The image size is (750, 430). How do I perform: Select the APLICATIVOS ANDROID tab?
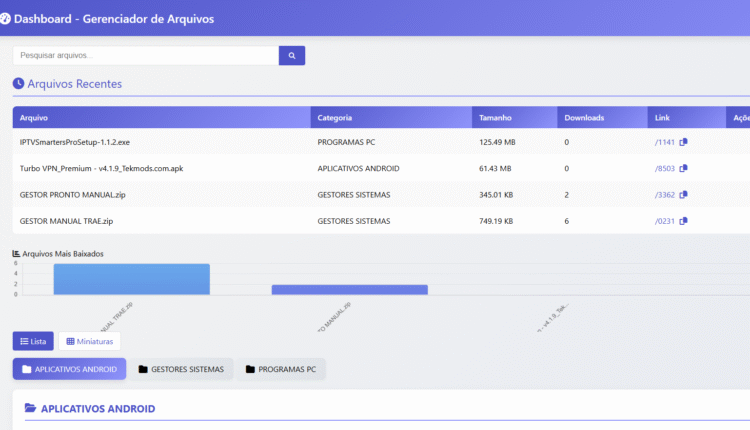(x=69, y=369)
